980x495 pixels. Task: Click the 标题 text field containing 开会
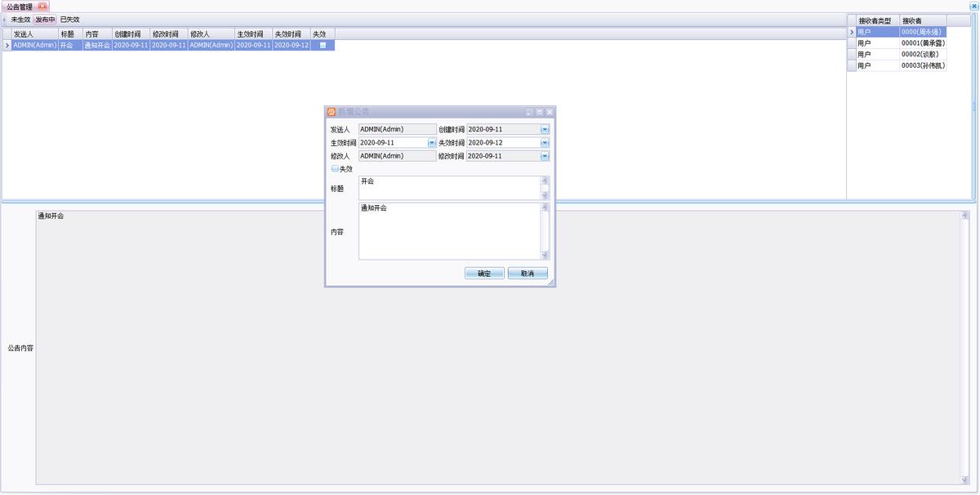tap(449, 188)
